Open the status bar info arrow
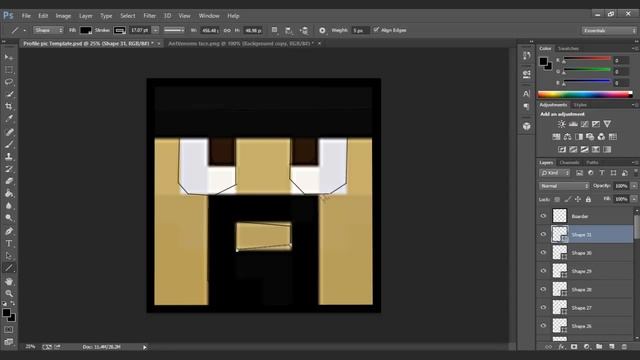Screen dimensions: 640x360 point(144,347)
